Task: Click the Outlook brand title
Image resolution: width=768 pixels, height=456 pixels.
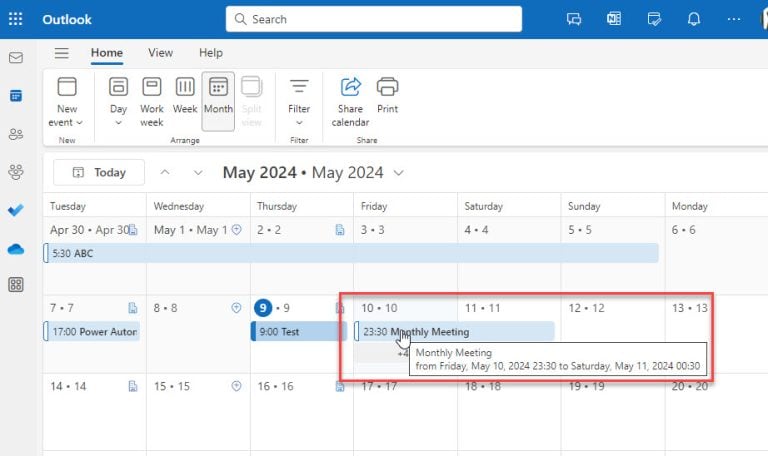Action: point(67,20)
